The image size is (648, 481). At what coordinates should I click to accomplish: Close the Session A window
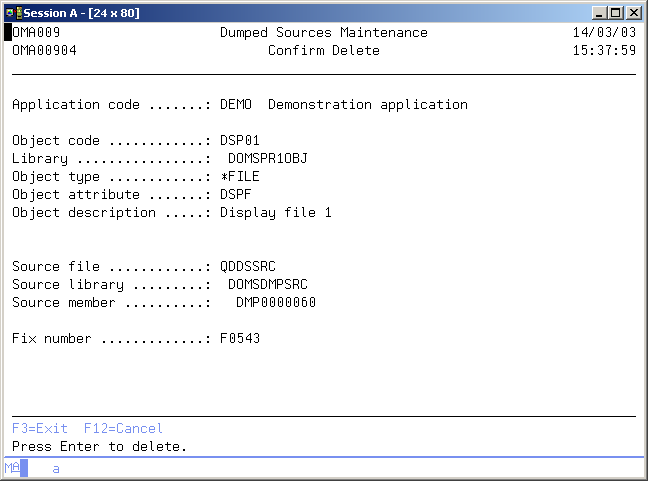click(634, 12)
